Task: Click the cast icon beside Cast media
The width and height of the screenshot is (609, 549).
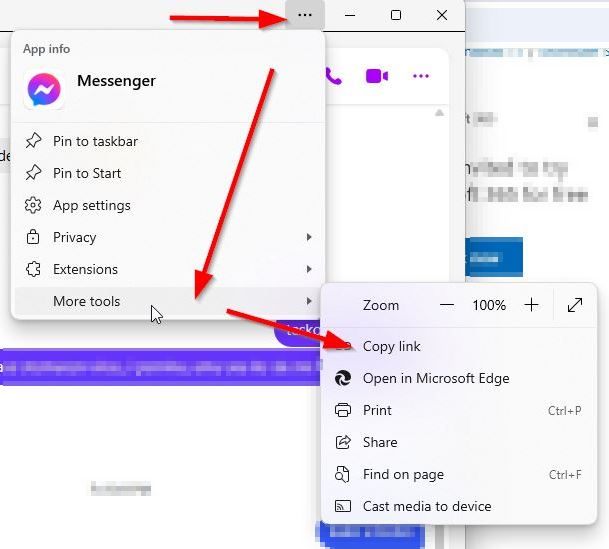Action: pos(343,506)
